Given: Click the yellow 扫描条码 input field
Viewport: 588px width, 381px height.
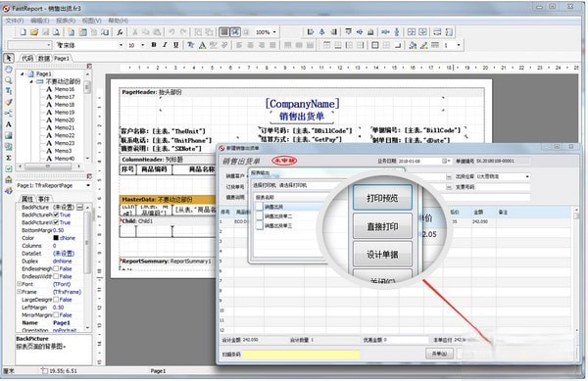Looking at the screenshot, I should coord(301,354).
